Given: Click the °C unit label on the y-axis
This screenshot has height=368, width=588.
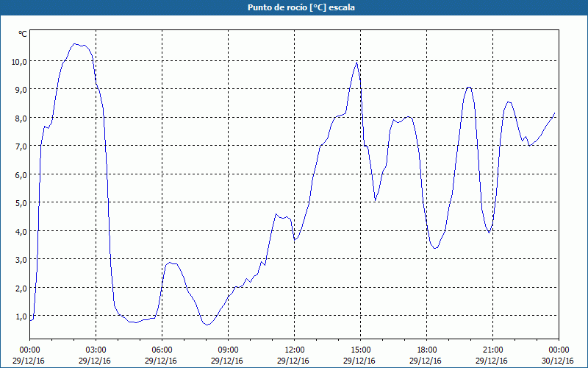Looking at the screenshot, I should tap(23, 34).
